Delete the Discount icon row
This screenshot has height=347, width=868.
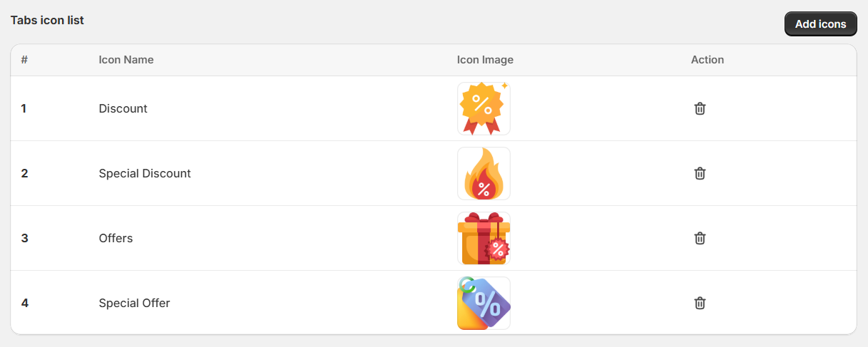[700, 108]
